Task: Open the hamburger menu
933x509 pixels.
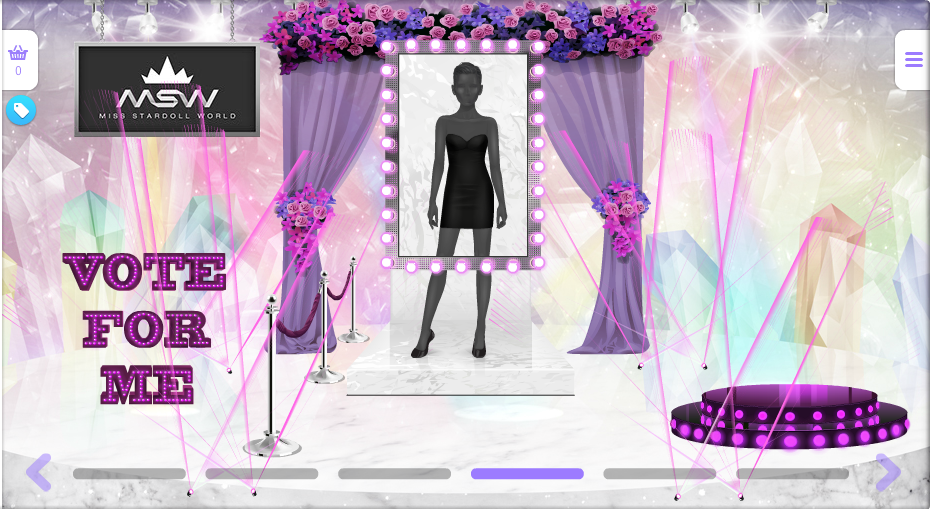Action: click(913, 60)
